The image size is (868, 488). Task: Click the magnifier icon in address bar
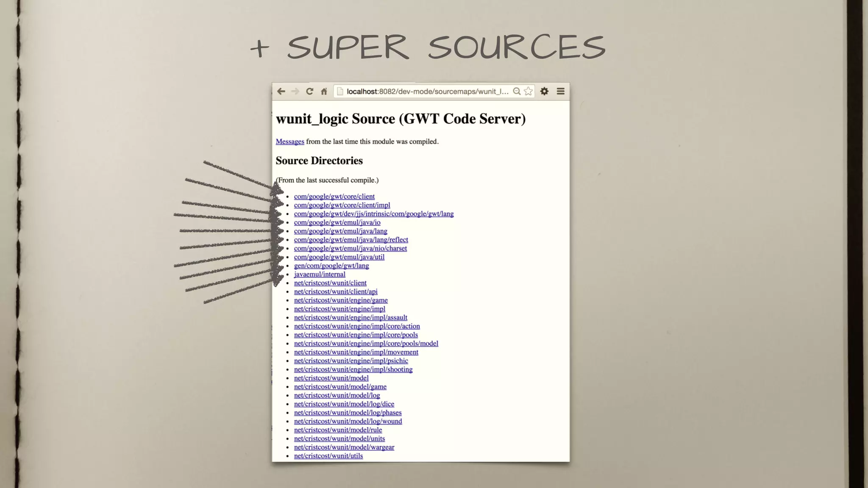point(517,91)
